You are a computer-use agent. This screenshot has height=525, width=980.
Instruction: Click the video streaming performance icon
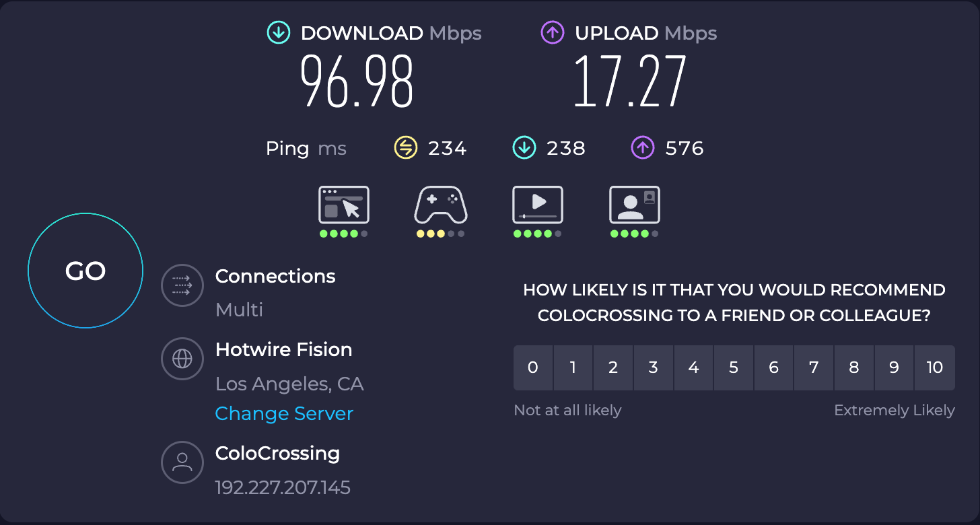pos(537,205)
